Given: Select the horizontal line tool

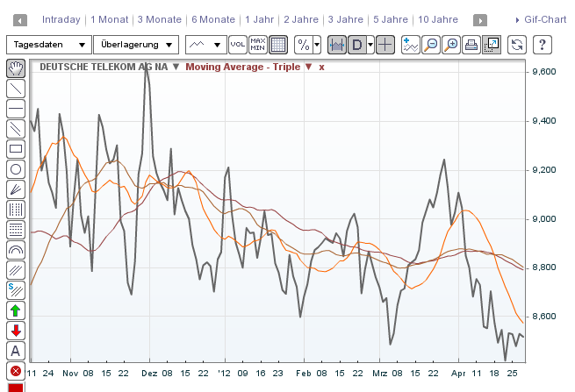Looking at the screenshot, I should coord(16,109).
